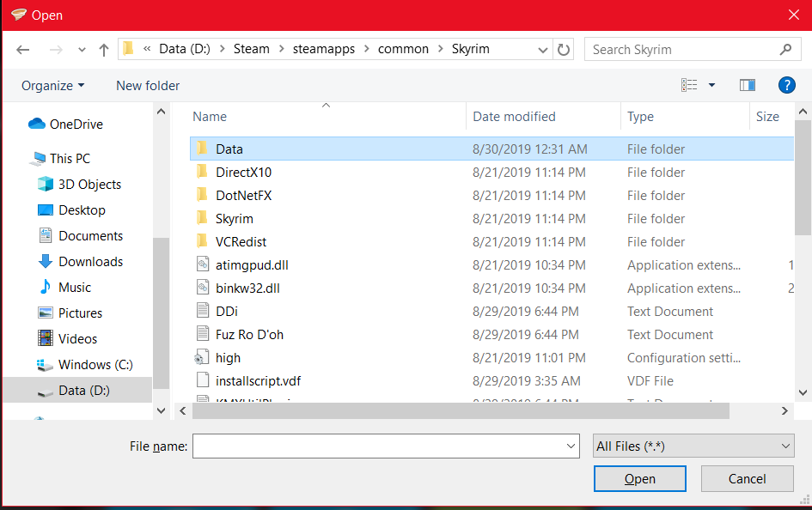Select Fuz Ro D'oh text file icon
This screenshot has width=812, height=510.
point(203,334)
